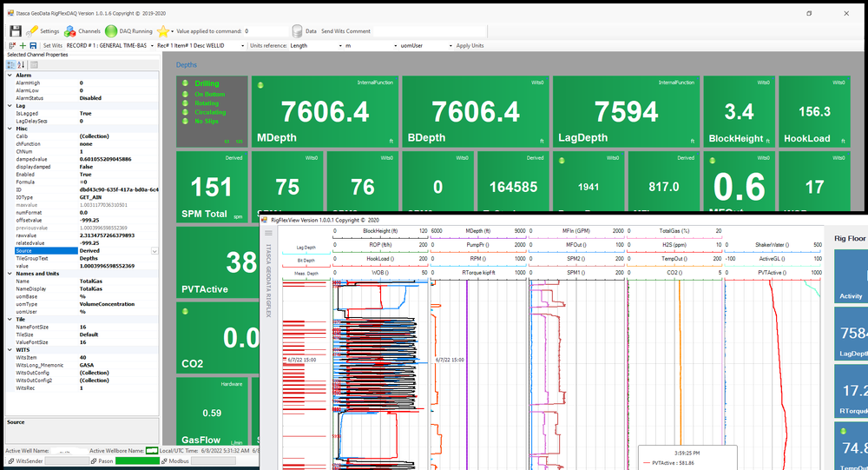Image resolution: width=868 pixels, height=470 pixels.
Task: Click the Lag Depth track header in RigFlexView
Action: tap(306, 248)
